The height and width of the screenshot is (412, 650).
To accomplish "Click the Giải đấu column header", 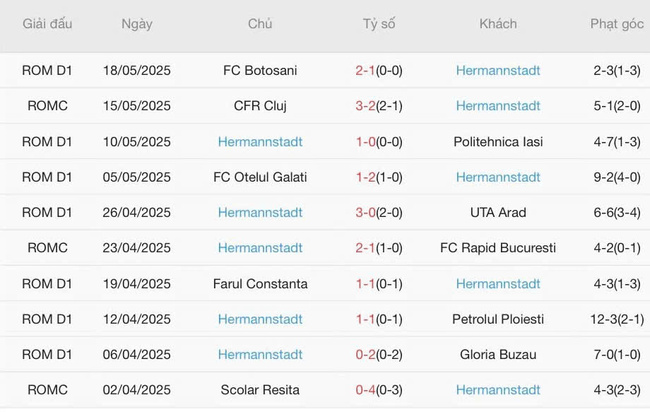I will [48, 24].
